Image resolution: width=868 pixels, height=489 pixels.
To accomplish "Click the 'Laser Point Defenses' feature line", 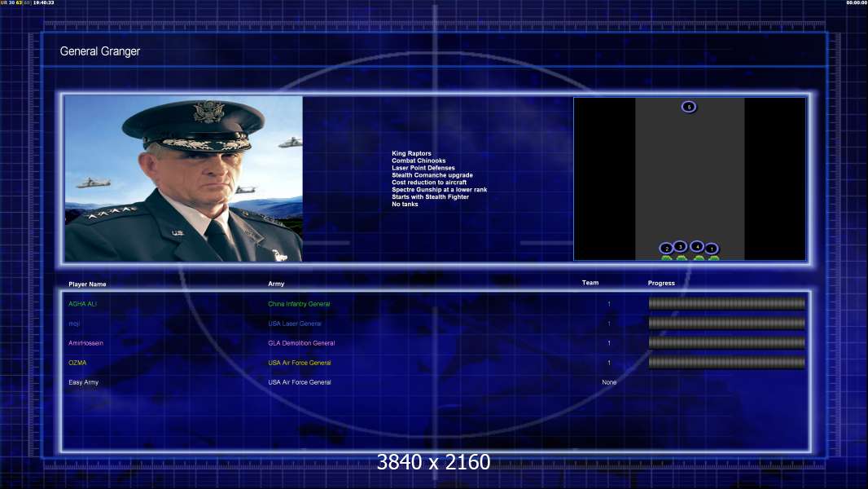I will coord(423,168).
